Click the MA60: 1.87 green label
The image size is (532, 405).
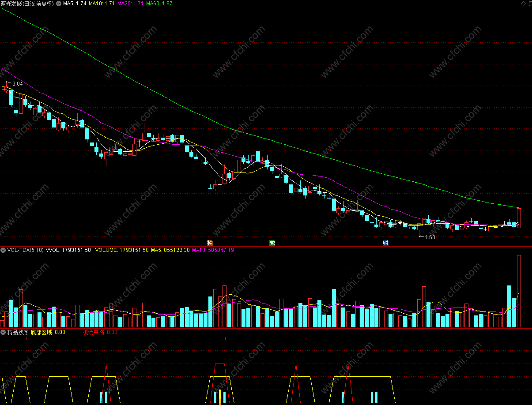pos(159,4)
